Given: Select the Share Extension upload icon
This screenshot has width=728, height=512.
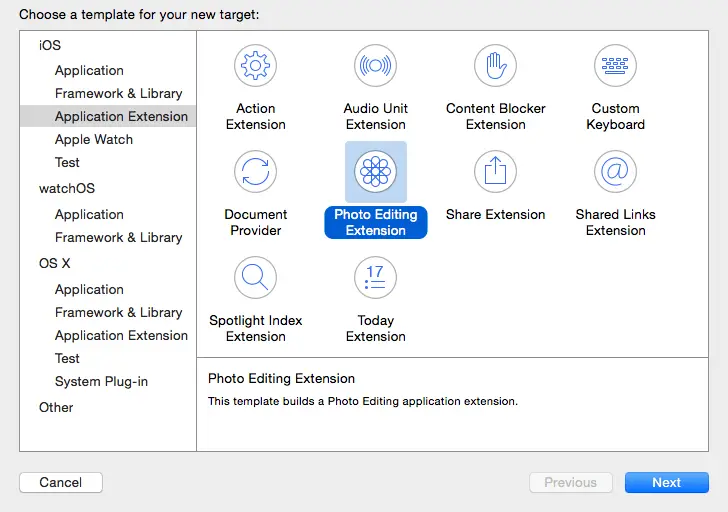Looking at the screenshot, I should tap(495, 172).
